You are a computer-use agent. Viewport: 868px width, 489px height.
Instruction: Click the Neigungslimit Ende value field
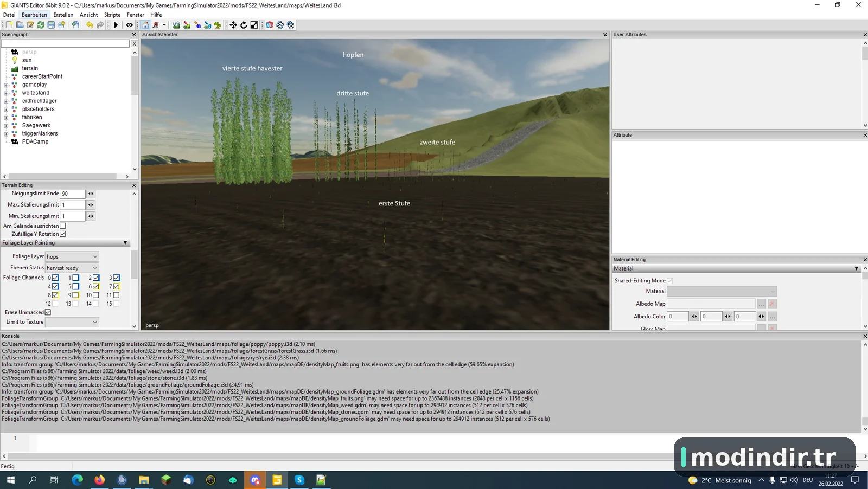point(73,194)
